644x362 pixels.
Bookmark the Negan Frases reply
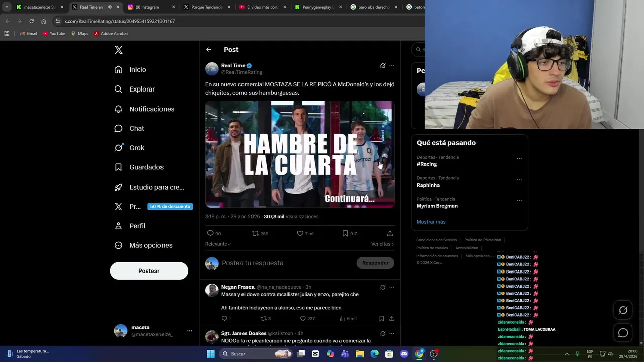pos(382,318)
